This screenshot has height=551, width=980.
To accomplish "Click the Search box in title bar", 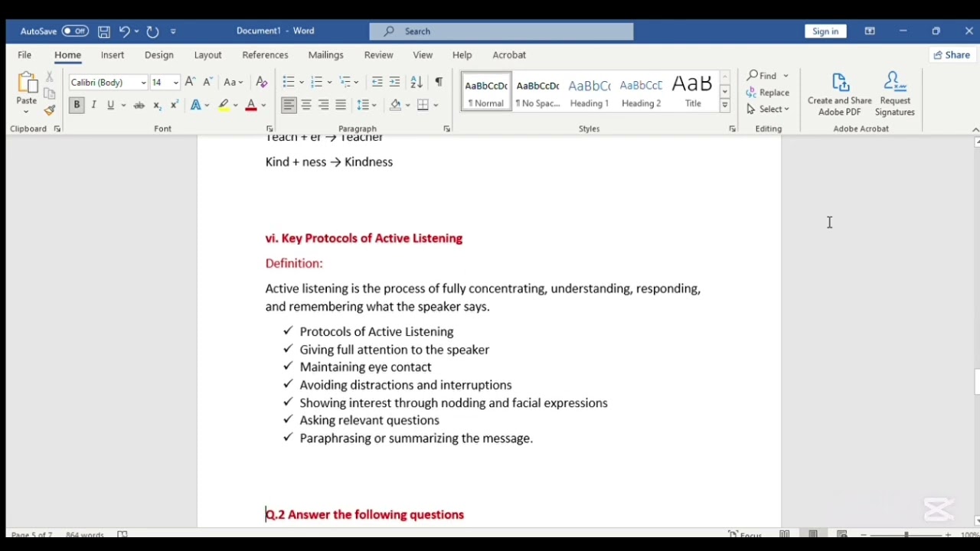I will click(501, 31).
